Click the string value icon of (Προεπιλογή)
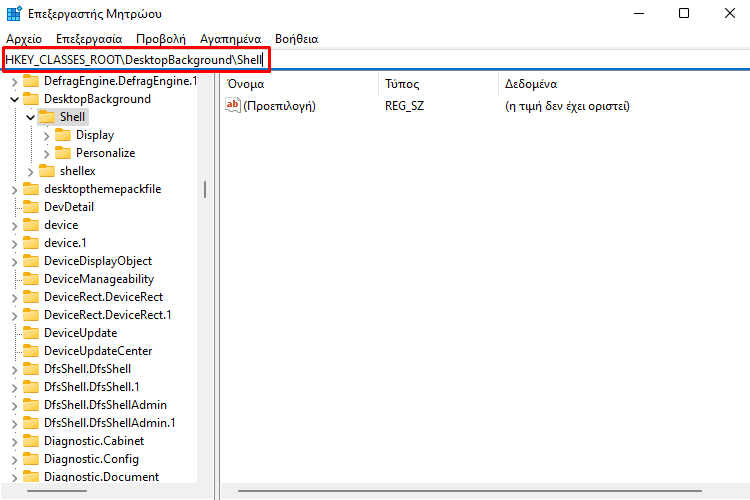 click(233, 105)
